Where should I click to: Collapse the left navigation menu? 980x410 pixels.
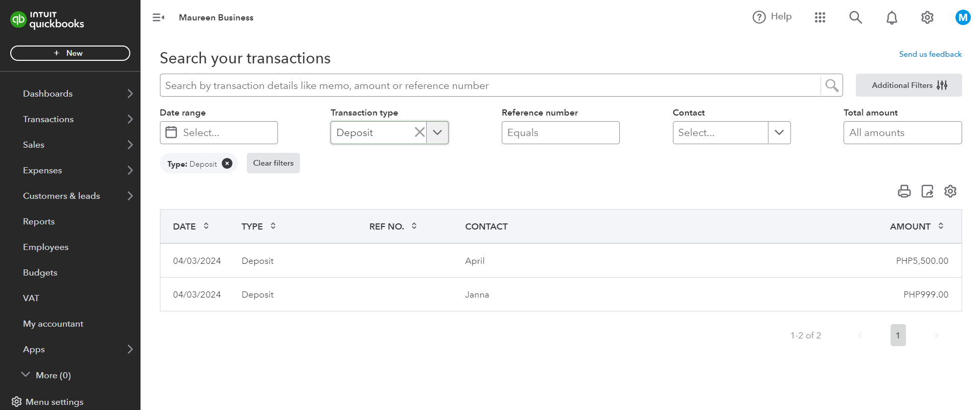[158, 18]
